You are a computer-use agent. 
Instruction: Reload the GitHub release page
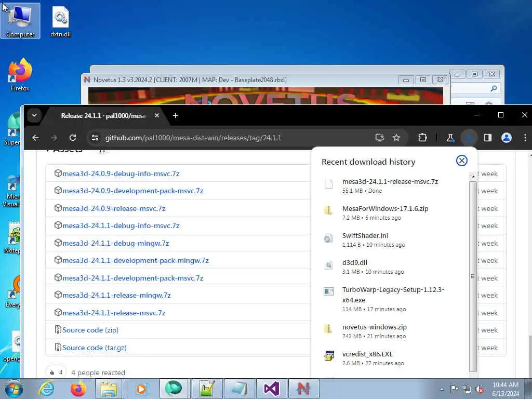pos(73,138)
